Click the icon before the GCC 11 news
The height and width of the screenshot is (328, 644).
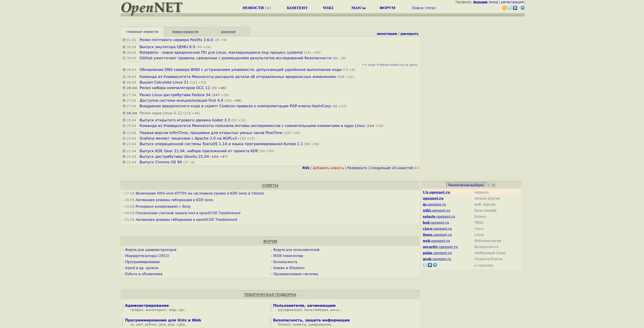[x=124, y=88]
